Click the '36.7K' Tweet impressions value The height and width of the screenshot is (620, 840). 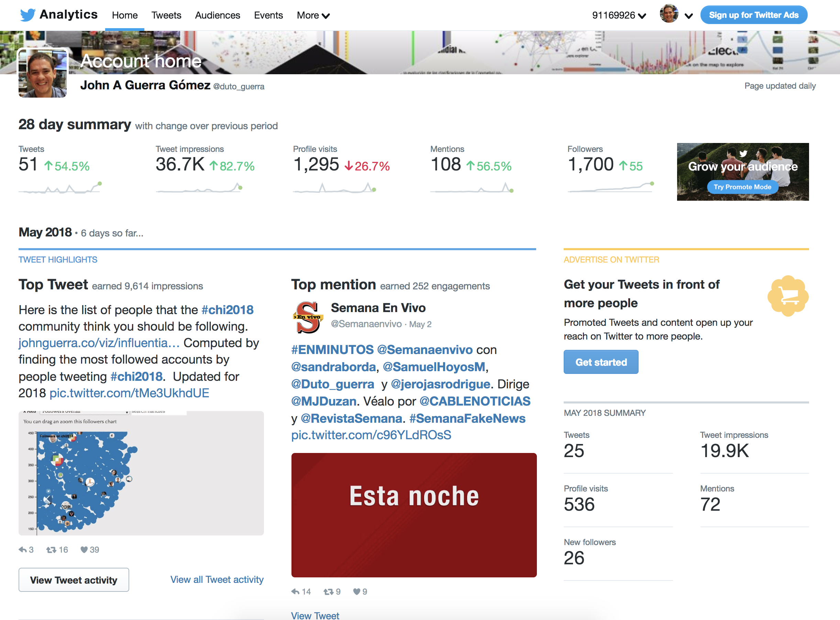(x=180, y=164)
